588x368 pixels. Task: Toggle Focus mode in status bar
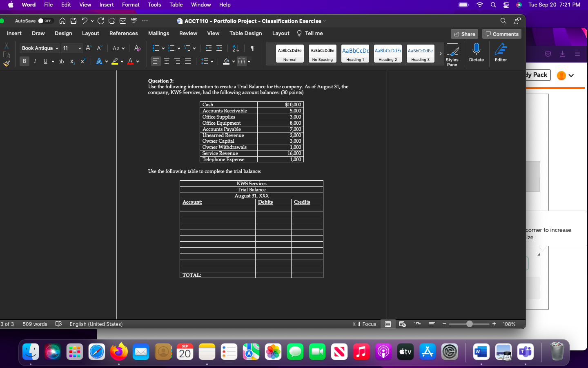(365, 324)
